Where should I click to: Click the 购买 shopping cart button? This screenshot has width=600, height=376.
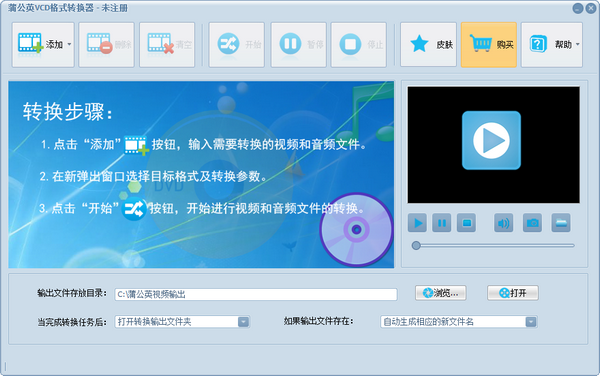tap(489, 45)
